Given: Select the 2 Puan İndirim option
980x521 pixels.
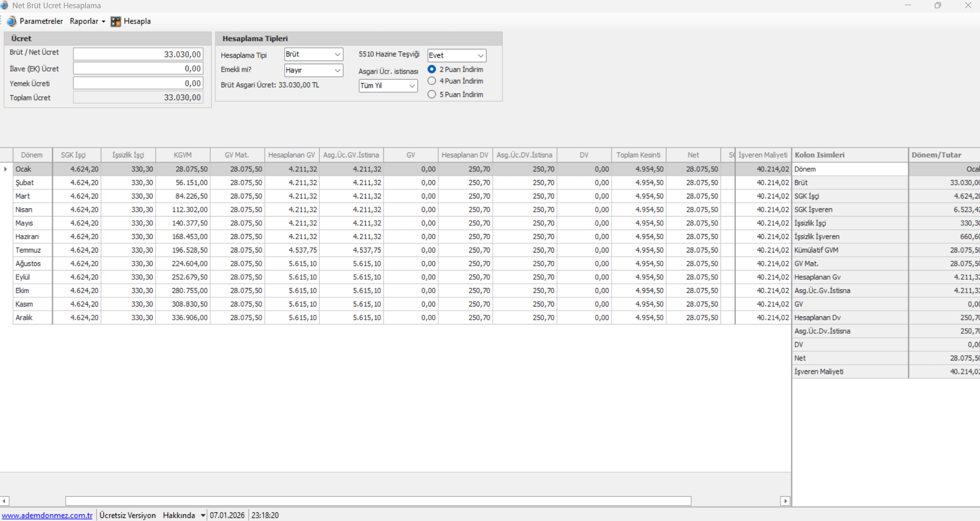Looking at the screenshot, I should point(432,69).
